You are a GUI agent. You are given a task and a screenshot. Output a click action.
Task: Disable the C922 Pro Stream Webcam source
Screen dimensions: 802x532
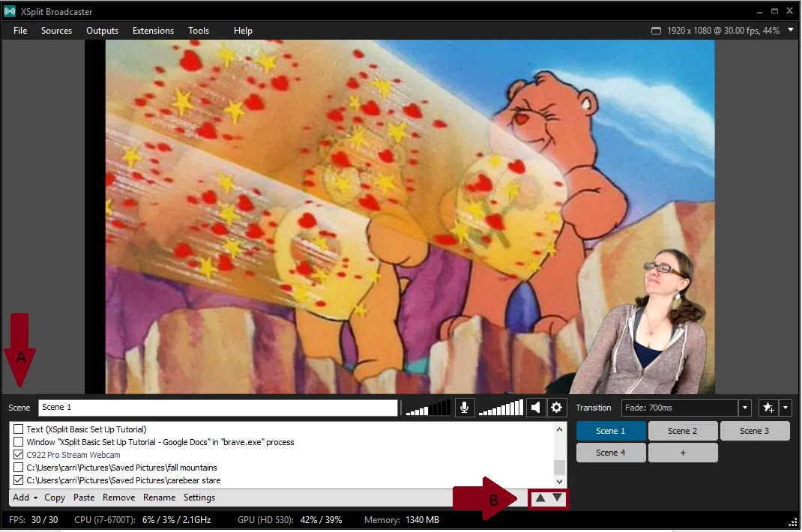[x=19, y=455]
